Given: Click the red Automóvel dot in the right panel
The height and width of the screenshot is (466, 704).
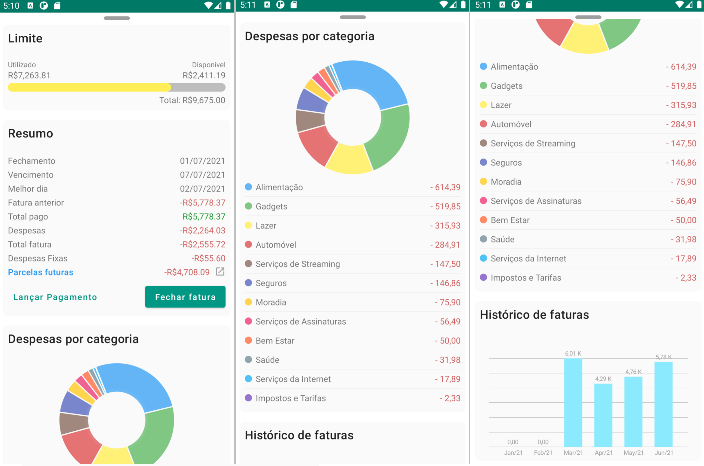Looking at the screenshot, I should click(x=484, y=124).
